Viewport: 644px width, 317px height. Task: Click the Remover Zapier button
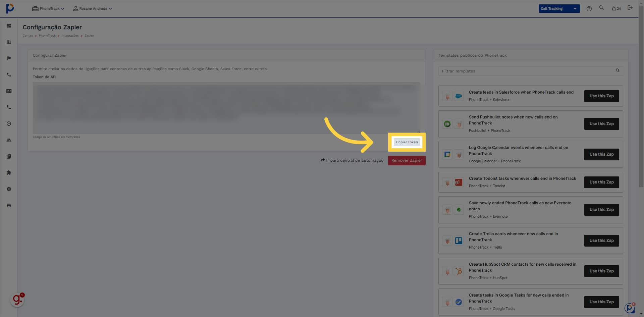407,160
